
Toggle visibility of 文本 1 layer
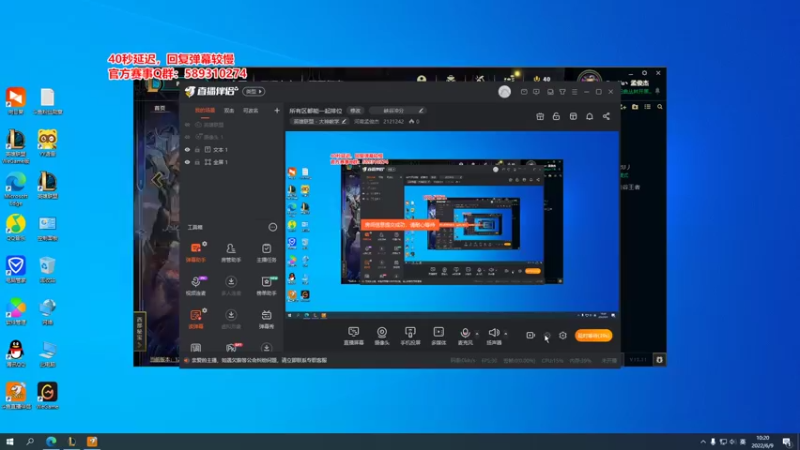pyautogui.click(x=187, y=149)
